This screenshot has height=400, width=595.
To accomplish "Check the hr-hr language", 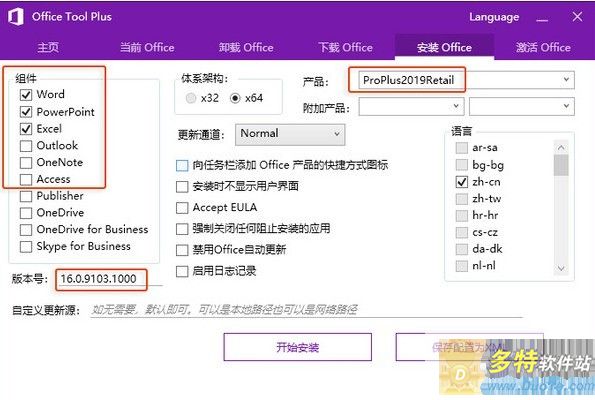I will (x=461, y=216).
